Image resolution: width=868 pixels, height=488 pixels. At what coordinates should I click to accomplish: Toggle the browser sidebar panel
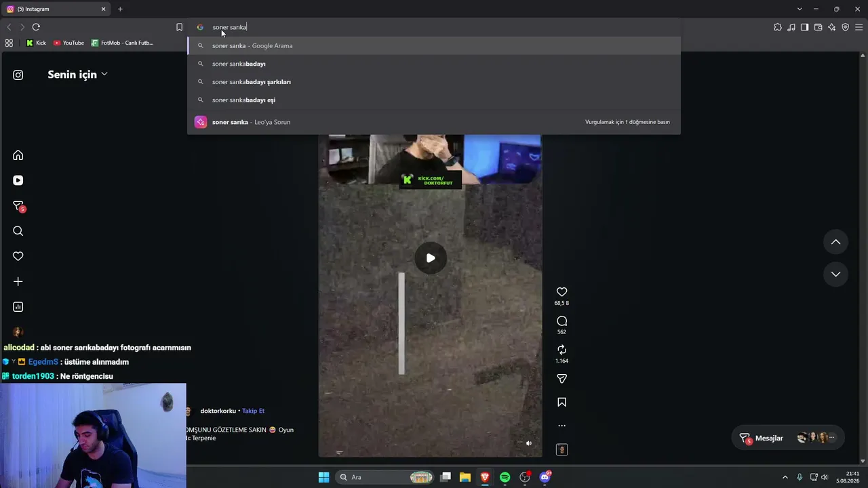click(x=804, y=27)
